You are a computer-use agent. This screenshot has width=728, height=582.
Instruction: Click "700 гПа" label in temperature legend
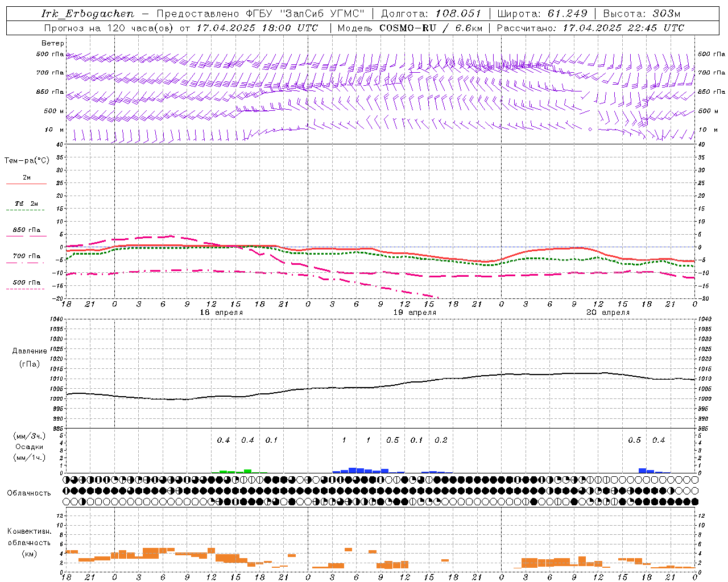click(27, 256)
